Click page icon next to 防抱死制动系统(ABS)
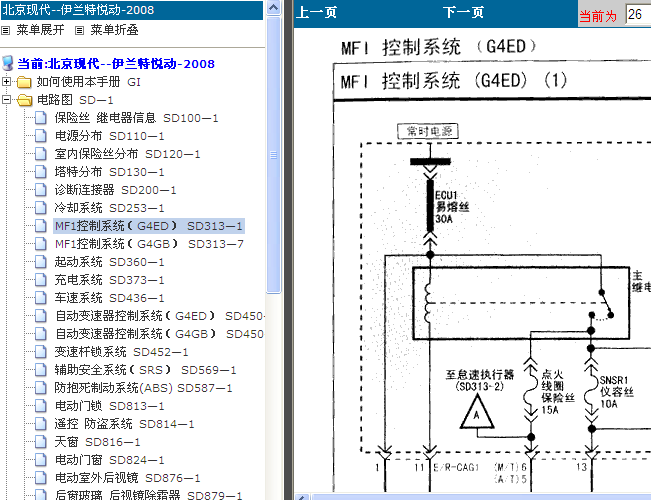Image resolution: width=651 pixels, height=500 pixels. pos(41,388)
